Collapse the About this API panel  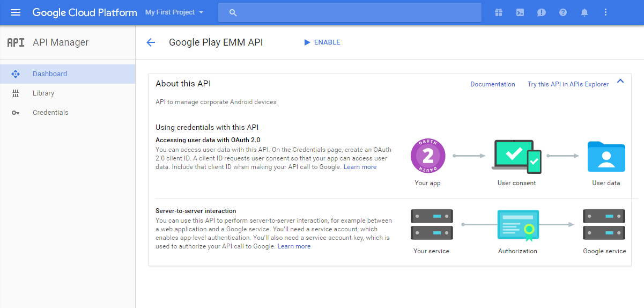[620, 81]
